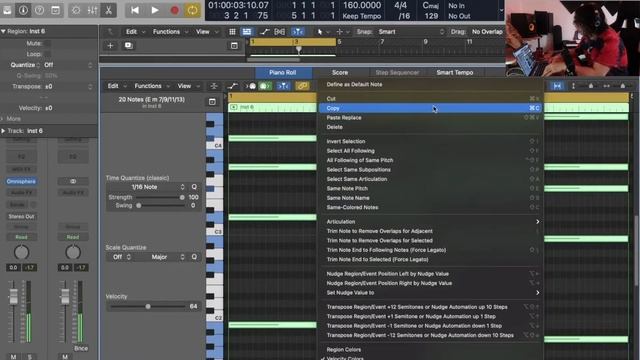
Task: Choose Invert Selection from context menu
Action: tap(431, 141)
